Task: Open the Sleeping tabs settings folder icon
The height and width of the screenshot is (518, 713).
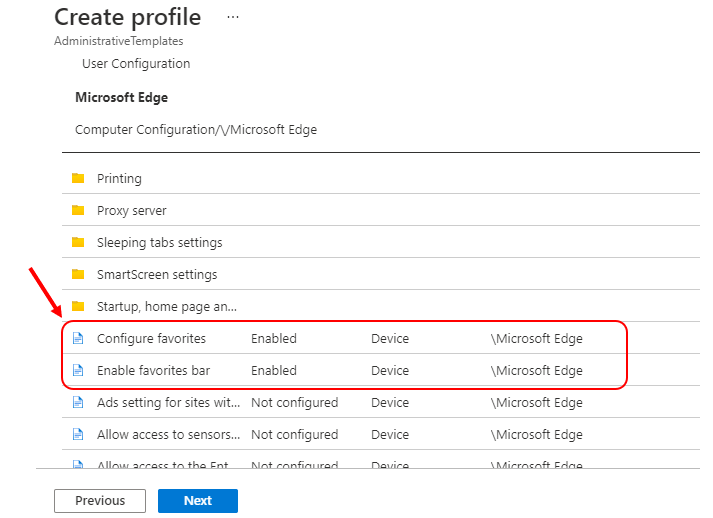Action: [x=78, y=242]
